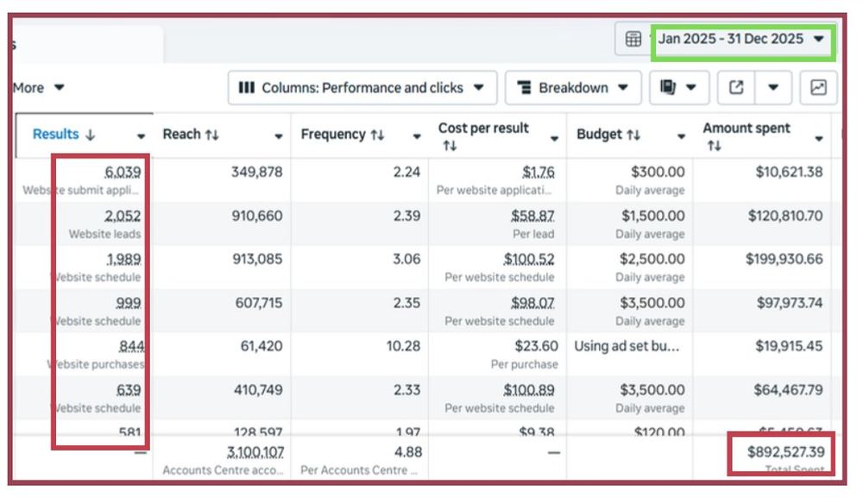Click the $98.07 cost per result
The width and height of the screenshot is (863, 504).
pos(532,303)
